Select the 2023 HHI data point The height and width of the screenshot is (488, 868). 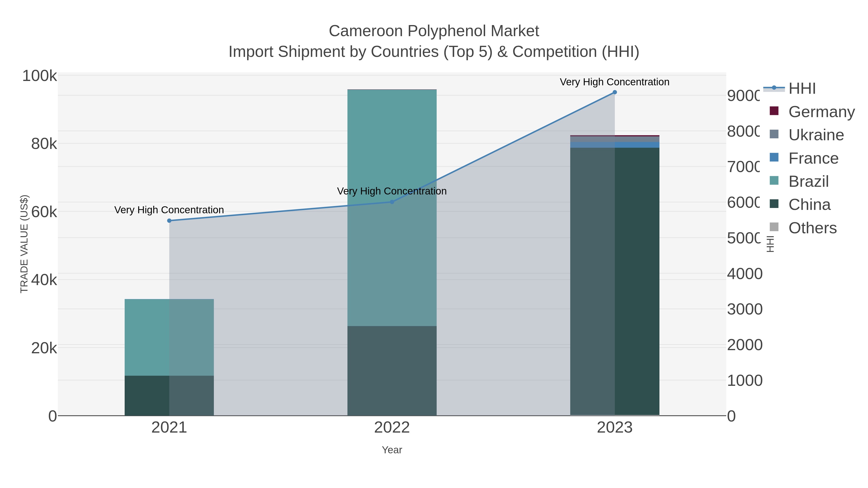coord(615,92)
